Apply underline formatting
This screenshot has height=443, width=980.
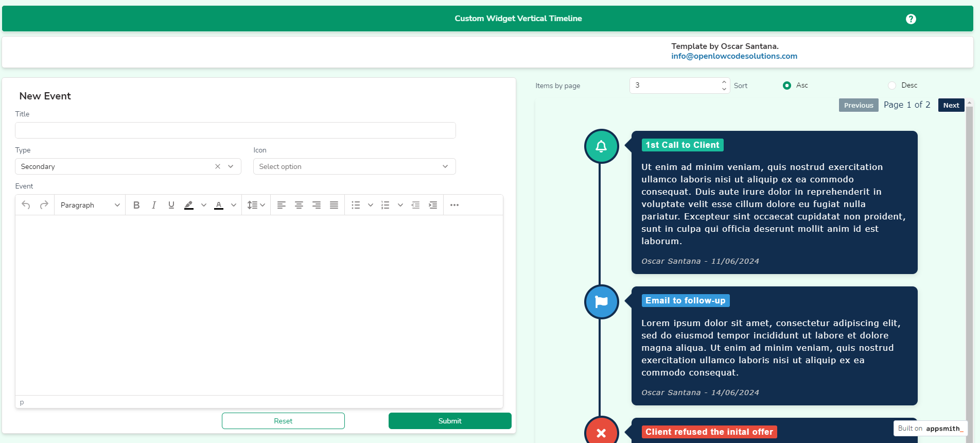pos(171,205)
